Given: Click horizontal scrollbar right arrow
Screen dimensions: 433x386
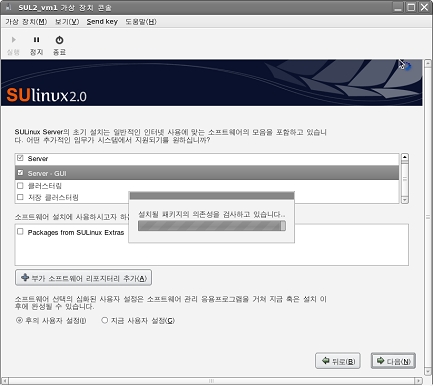Looking at the screenshot, I should (419, 381).
